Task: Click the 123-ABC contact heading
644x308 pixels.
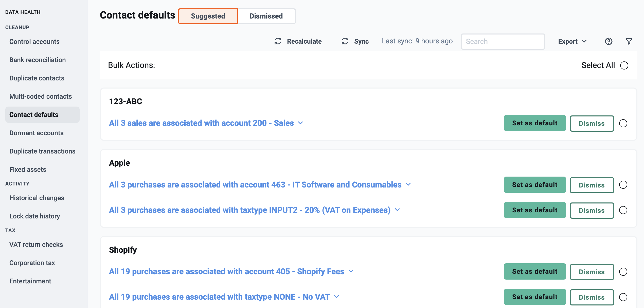Action: pyautogui.click(x=126, y=101)
